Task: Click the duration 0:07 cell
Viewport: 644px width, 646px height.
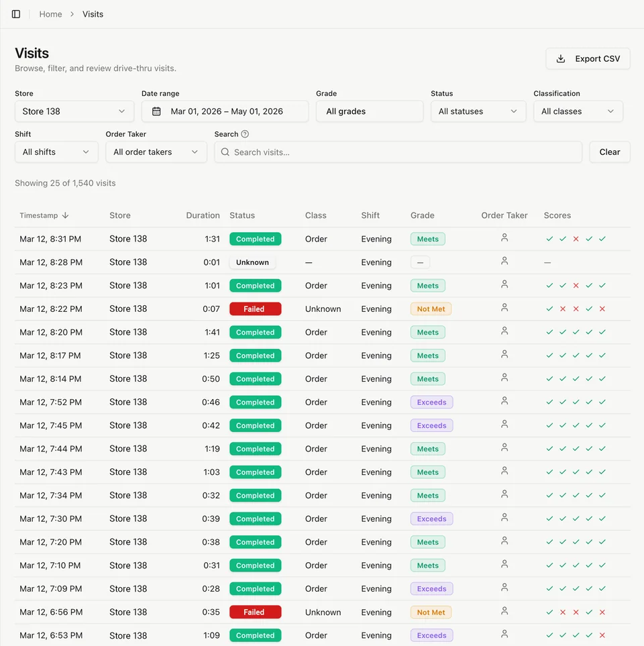Action: pyautogui.click(x=211, y=309)
